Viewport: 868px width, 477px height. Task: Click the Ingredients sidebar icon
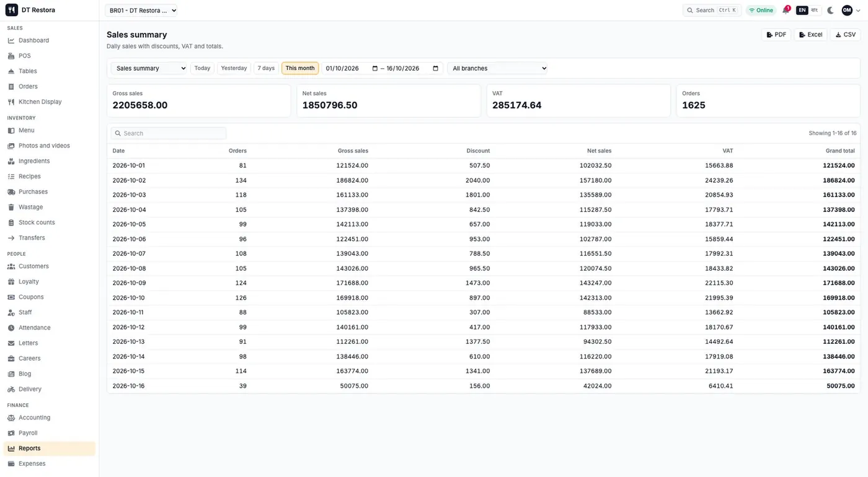click(11, 161)
